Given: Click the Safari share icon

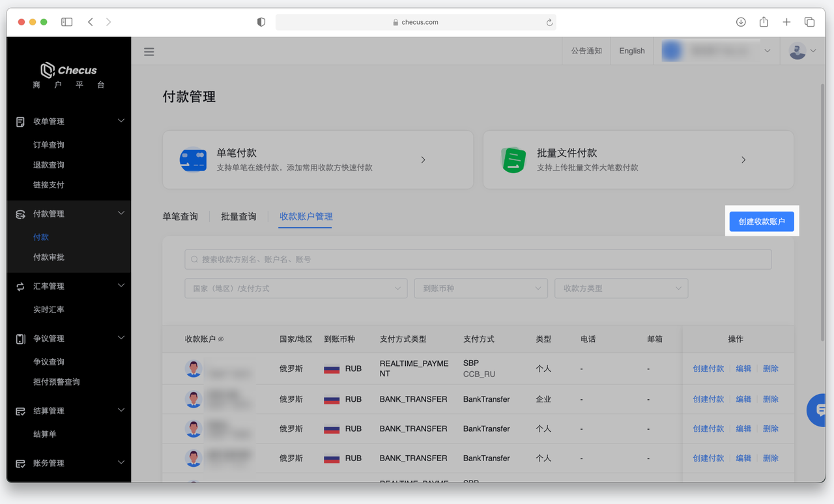Looking at the screenshot, I should coord(764,22).
